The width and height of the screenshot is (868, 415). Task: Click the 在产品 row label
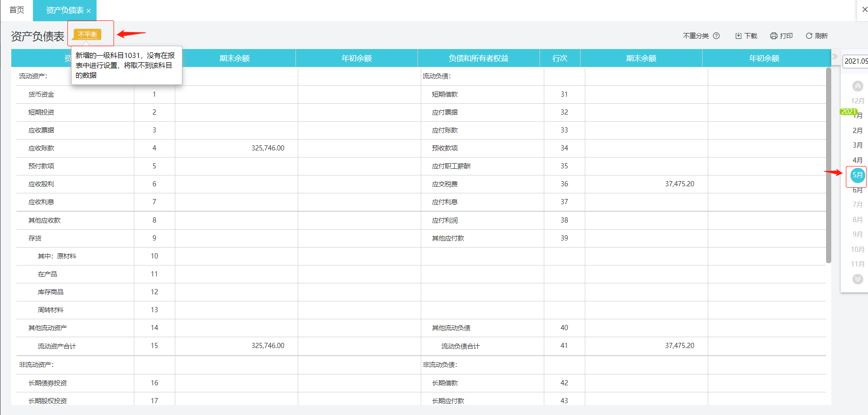[x=47, y=274]
